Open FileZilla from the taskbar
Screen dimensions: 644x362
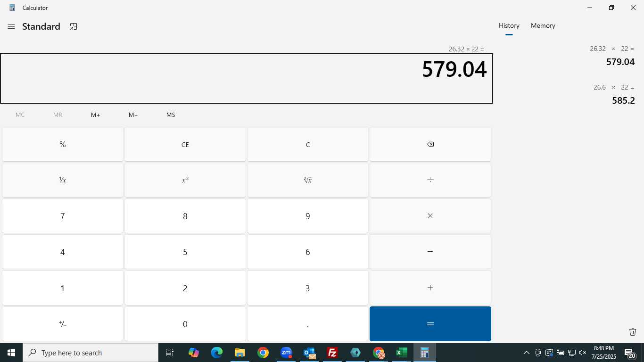332,353
